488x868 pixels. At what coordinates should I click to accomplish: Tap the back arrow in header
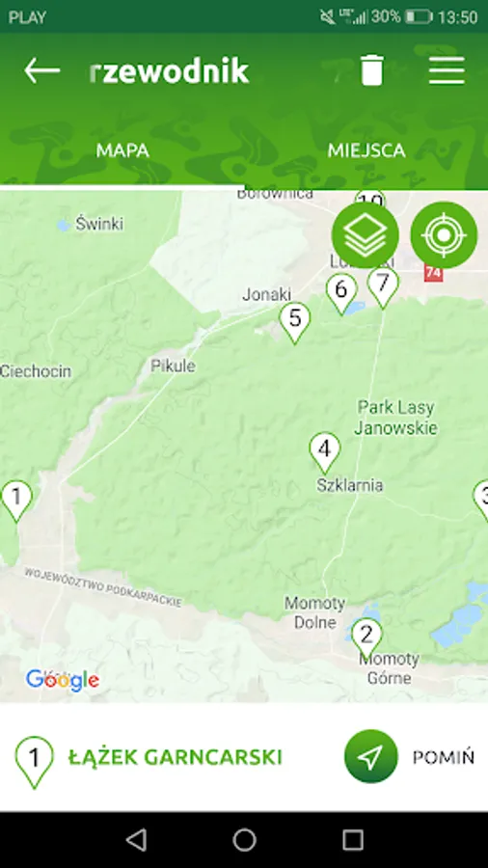pos(42,70)
